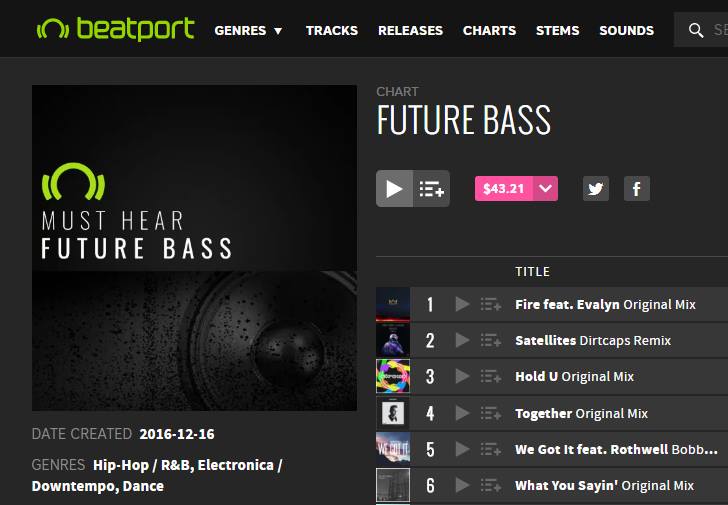Buy the chart for $43.21
The height and width of the screenshot is (505, 728).
point(504,188)
